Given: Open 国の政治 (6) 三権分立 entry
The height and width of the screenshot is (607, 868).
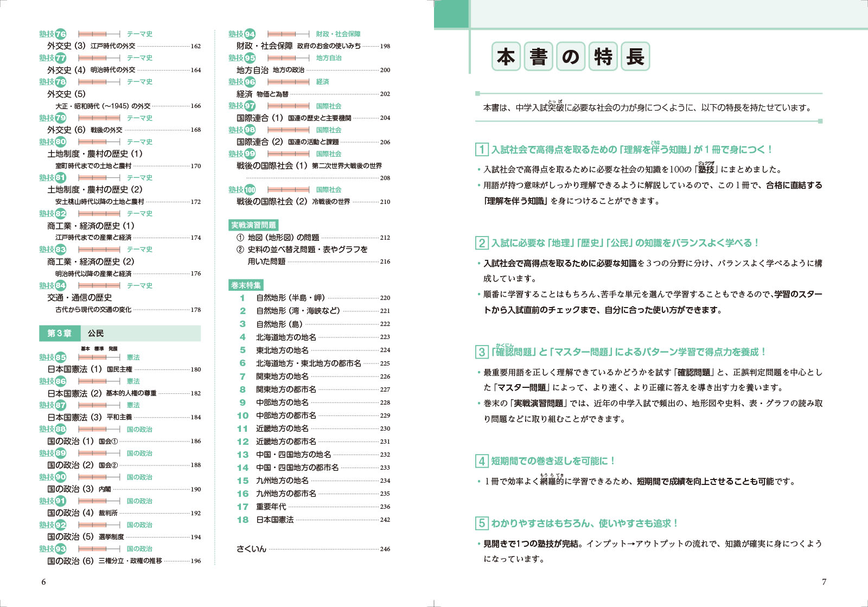Looking at the screenshot, I should point(124,560).
